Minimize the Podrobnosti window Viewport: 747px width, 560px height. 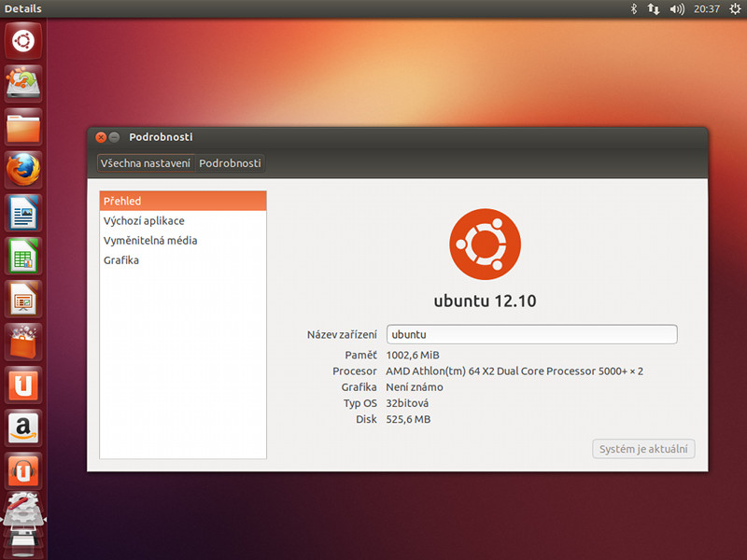tap(114, 137)
